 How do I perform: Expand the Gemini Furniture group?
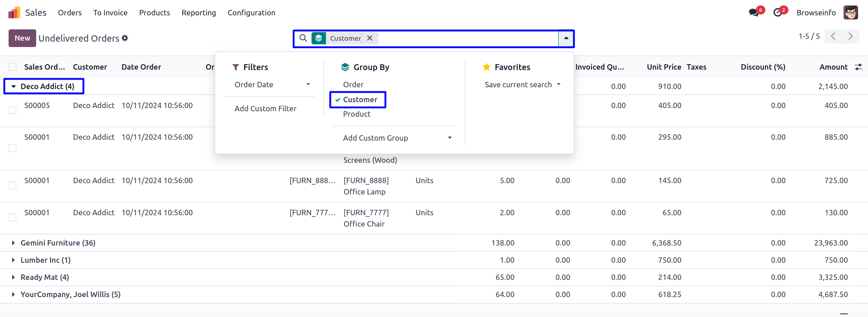14,243
